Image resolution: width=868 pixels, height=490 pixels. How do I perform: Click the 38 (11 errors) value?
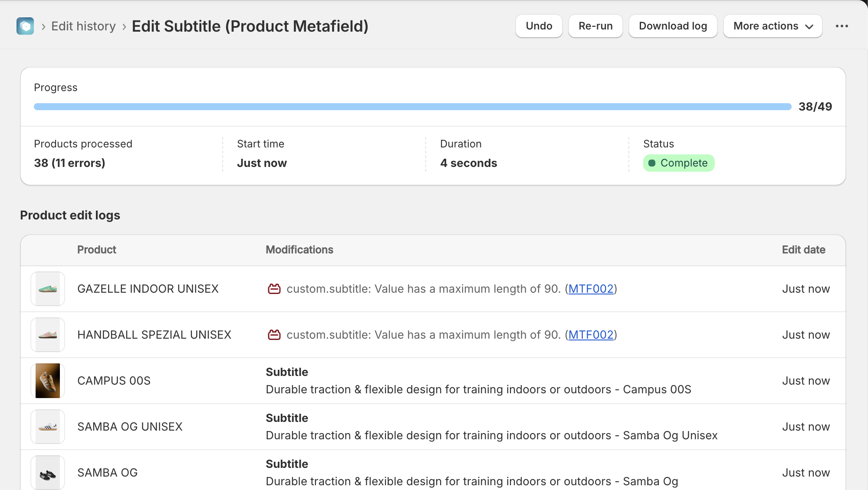[70, 163]
